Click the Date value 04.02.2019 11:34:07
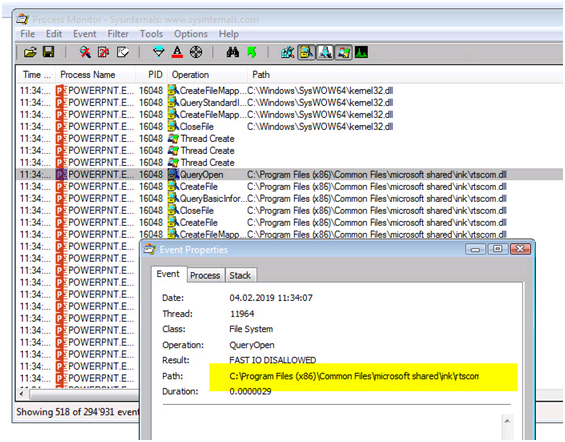The image size is (565, 442). 271,298
